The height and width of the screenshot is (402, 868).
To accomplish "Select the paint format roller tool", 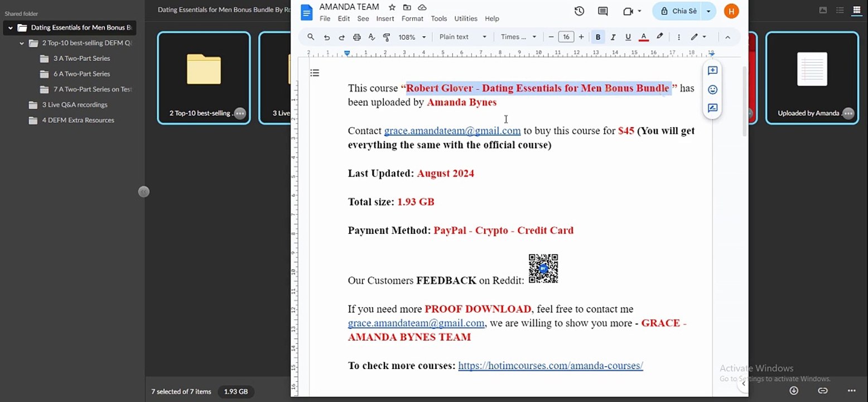I will tap(387, 37).
